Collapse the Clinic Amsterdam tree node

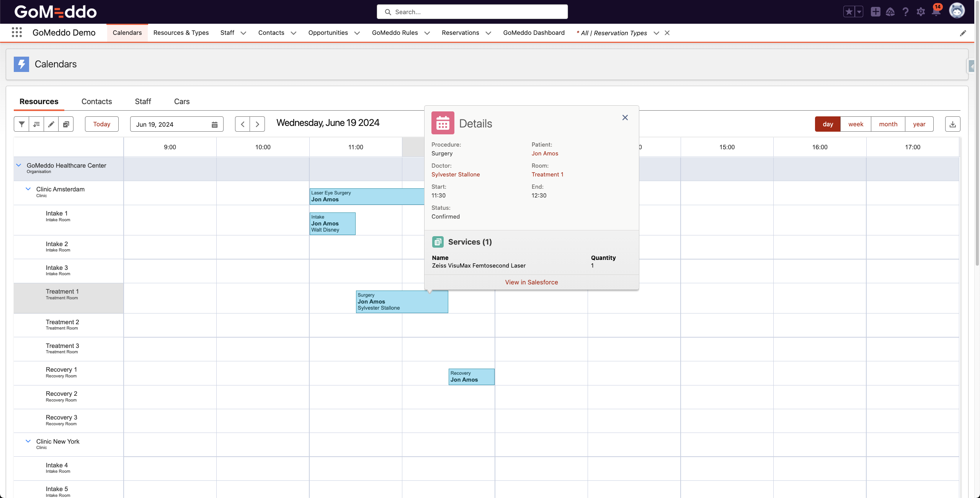28,189
